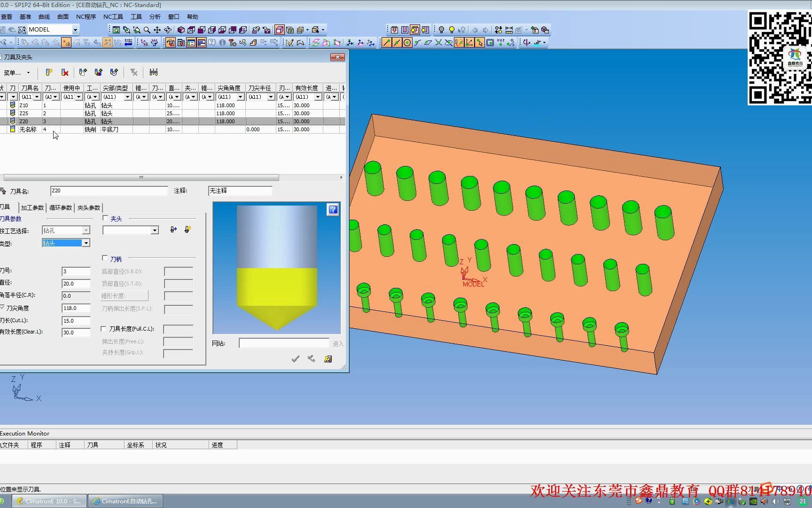
Task: Click the pan arrows icon in view toolbar
Action: coord(157,30)
